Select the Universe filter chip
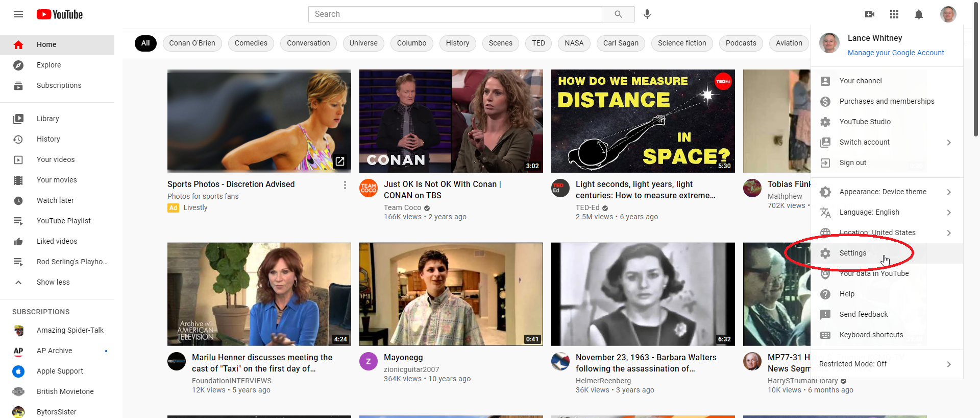The height and width of the screenshot is (418, 980). click(363, 43)
